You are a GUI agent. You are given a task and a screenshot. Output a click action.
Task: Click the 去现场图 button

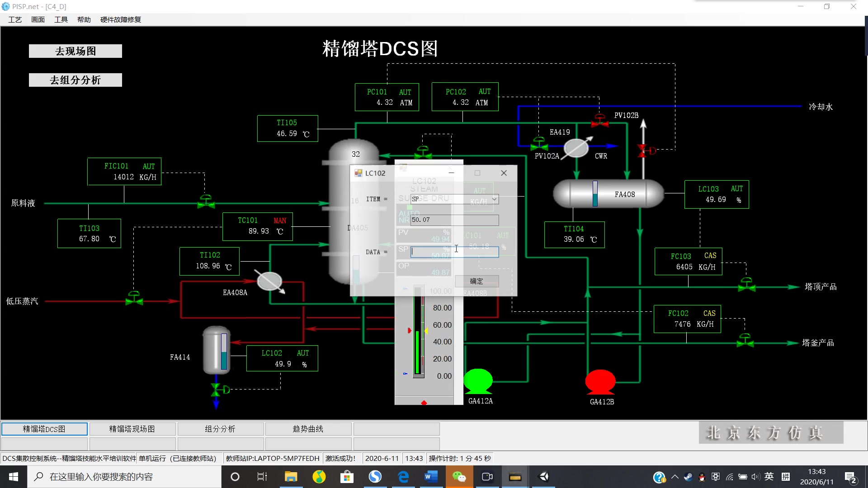75,51
